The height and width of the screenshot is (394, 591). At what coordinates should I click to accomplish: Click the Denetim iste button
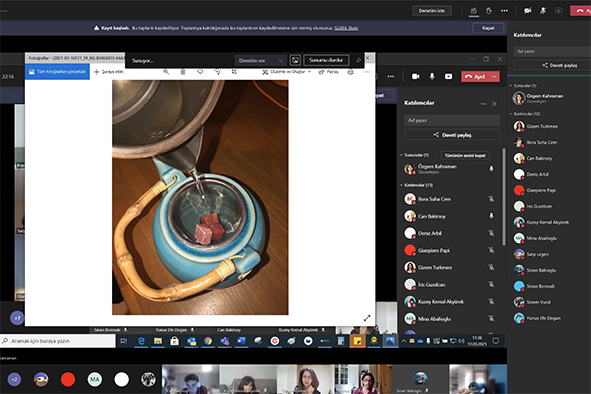pyautogui.click(x=432, y=11)
